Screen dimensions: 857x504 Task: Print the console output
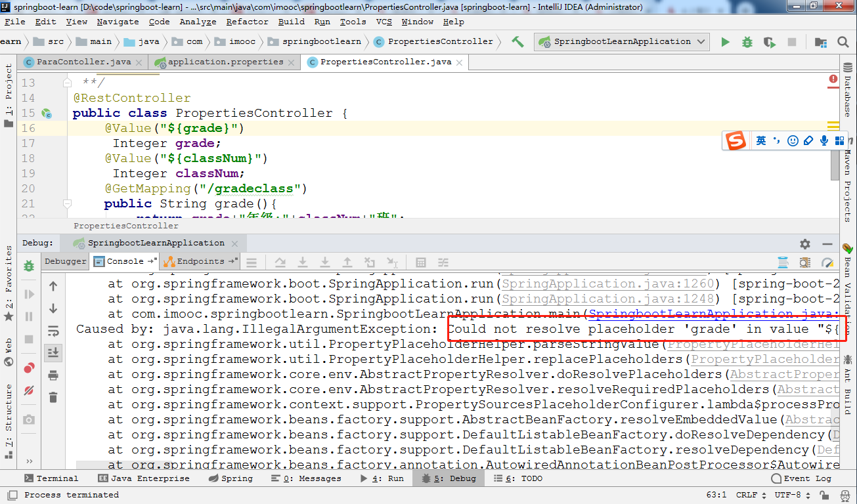53,375
